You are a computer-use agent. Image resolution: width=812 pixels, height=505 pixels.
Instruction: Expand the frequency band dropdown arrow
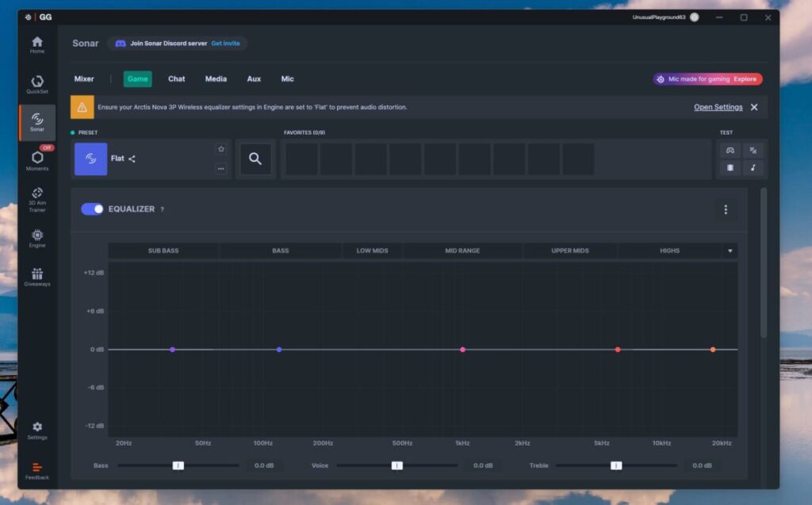730,251
